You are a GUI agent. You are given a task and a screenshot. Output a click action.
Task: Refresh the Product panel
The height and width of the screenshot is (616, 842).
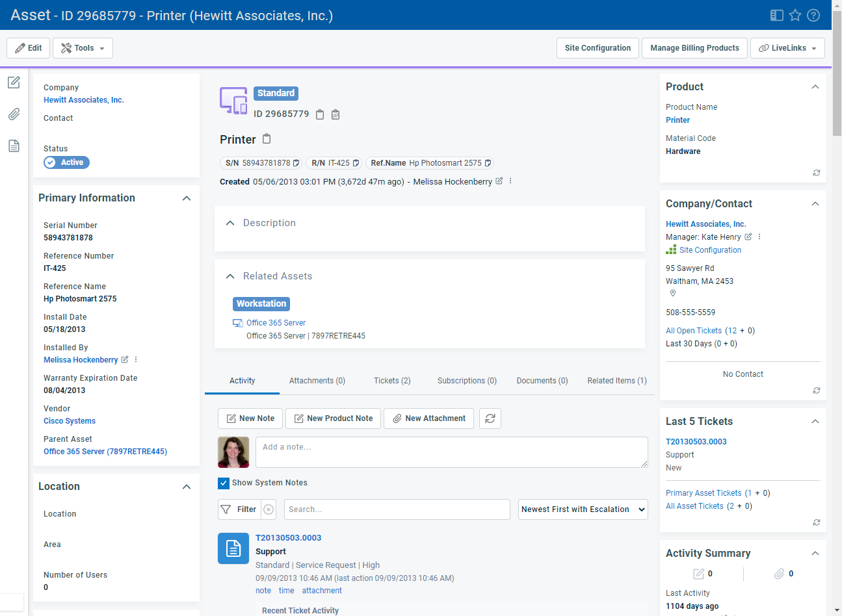817,173
